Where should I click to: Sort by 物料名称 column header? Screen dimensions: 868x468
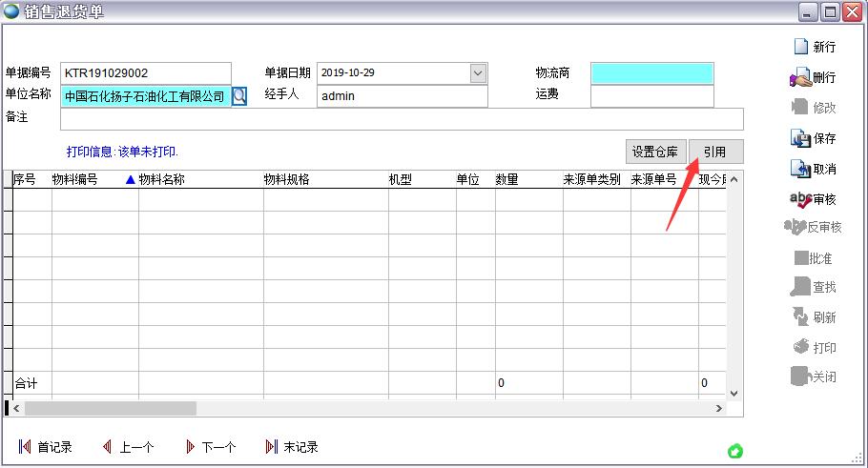pyautogui.click(x=161, y=179)
